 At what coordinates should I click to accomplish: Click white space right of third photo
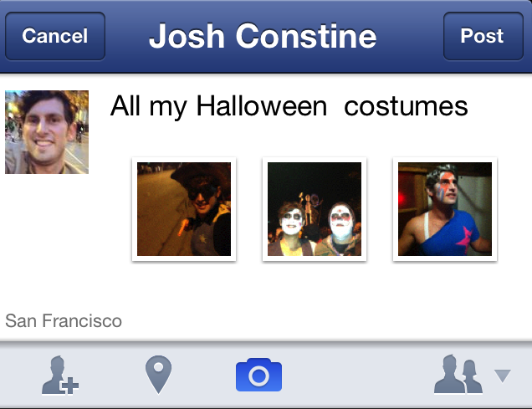(x=514, y=209)
